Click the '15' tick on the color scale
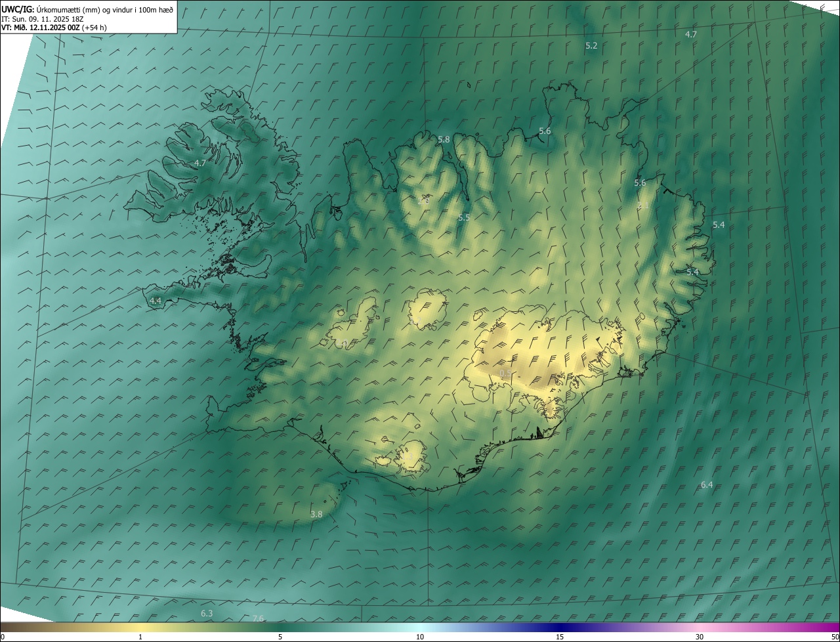 pos(560,637)
